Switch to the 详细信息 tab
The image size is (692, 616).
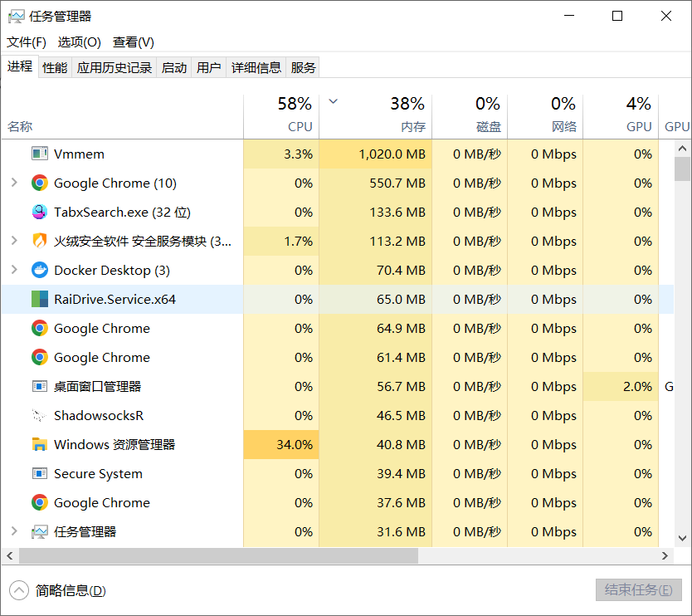[x=256, y=67]
